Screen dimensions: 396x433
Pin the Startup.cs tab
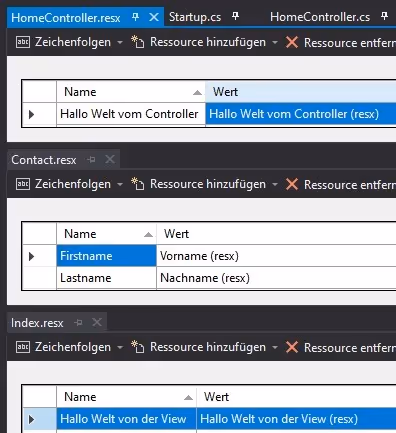coord(235,16)
